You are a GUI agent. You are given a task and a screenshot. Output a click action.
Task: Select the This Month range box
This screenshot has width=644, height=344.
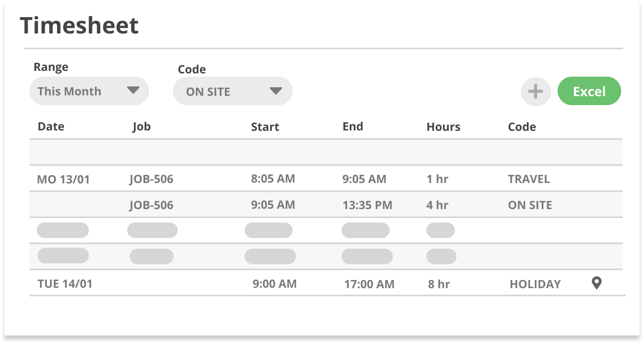(x=89, y=91)
